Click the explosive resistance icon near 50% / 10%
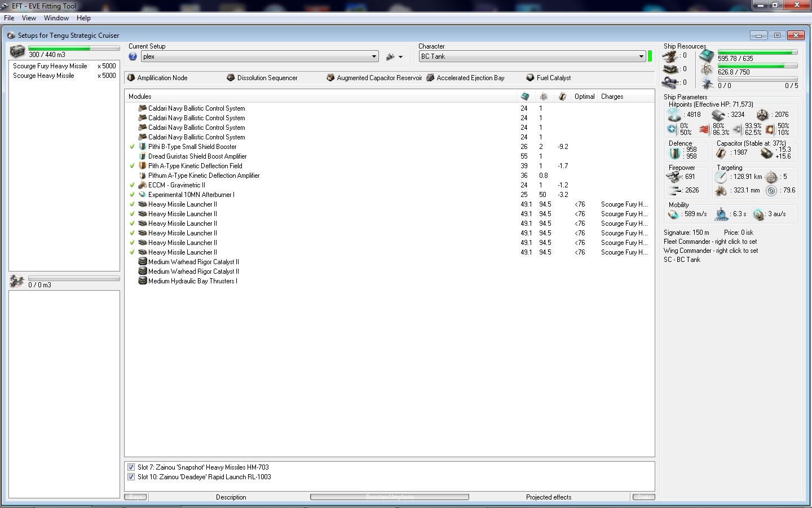Viewport: 812px width, 508px height. click(770, 129)
